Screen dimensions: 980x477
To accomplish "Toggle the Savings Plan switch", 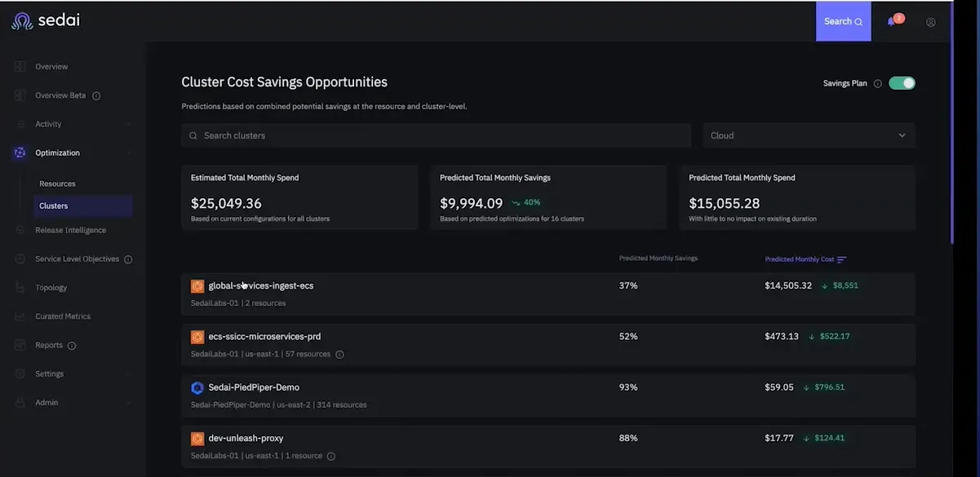I will [902, 83].
